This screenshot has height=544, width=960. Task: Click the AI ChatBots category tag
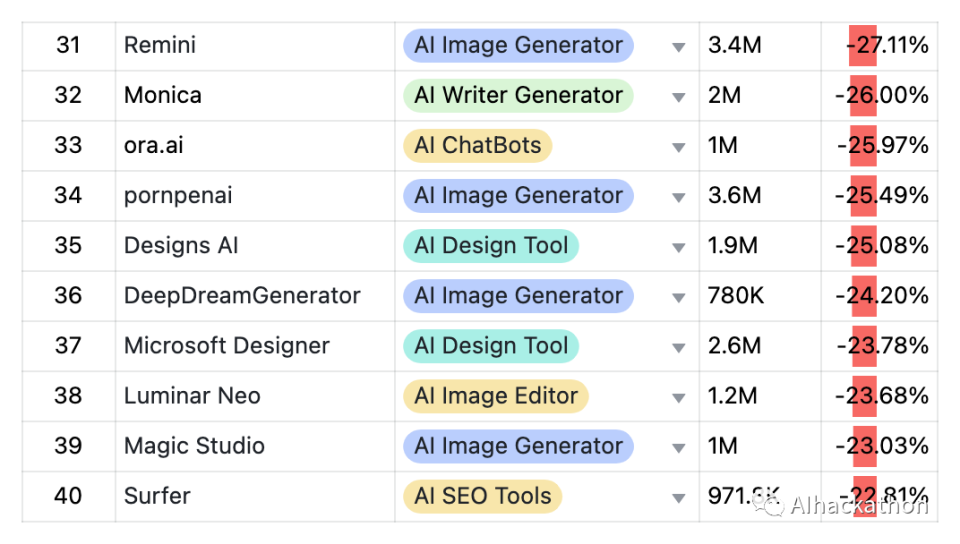(x=477, y=145)
